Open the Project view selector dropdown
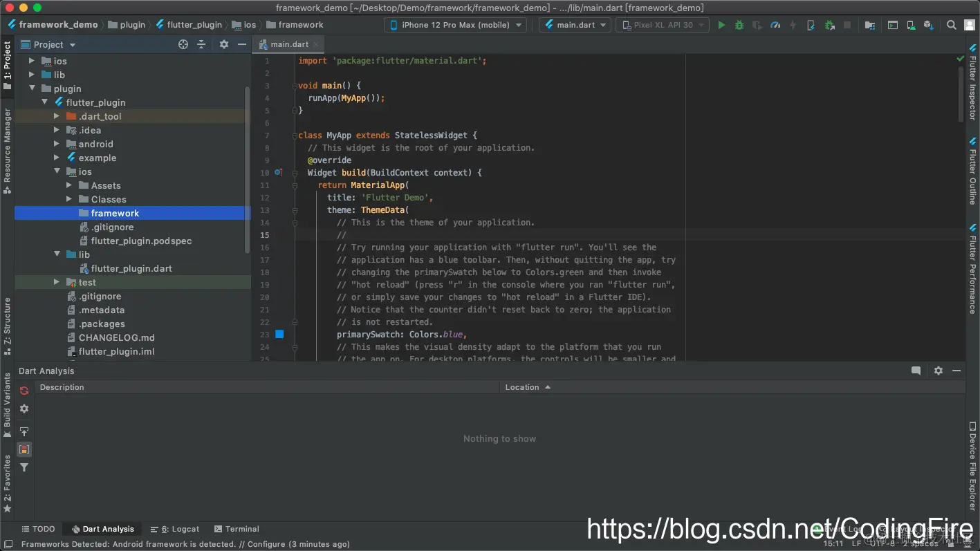 [x=48, y=44]
